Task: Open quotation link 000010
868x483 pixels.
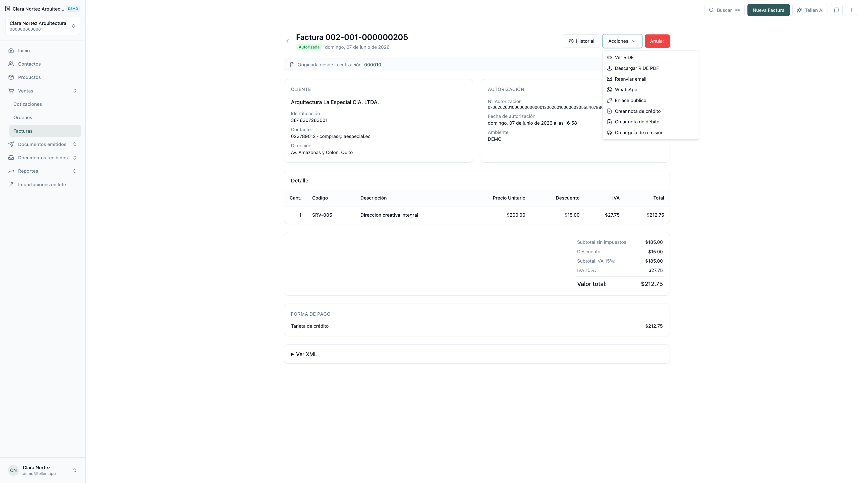Action: (x=372, y=65)
